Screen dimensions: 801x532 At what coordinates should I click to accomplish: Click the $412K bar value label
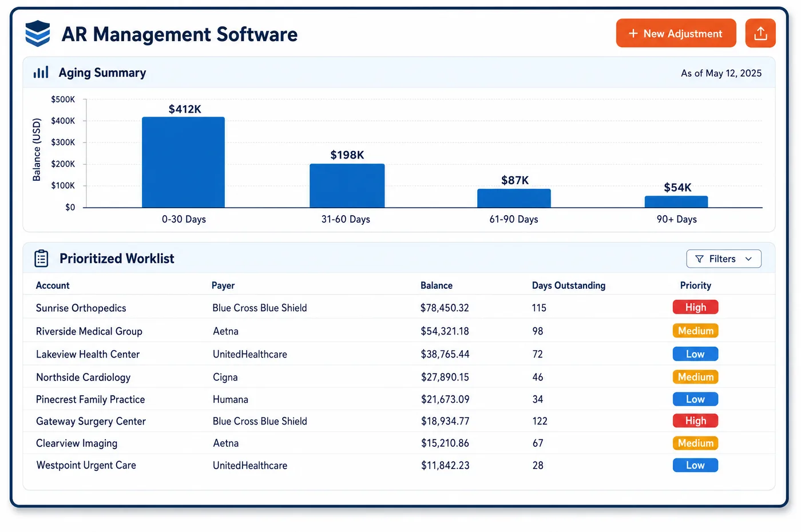[x=185, y=109]
